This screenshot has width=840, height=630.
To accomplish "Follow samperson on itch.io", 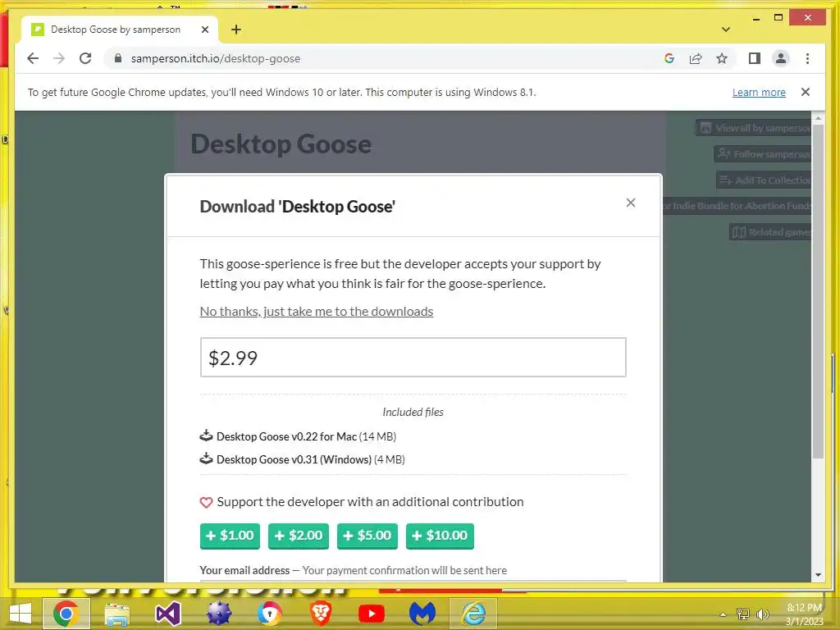I will [763, 154].
